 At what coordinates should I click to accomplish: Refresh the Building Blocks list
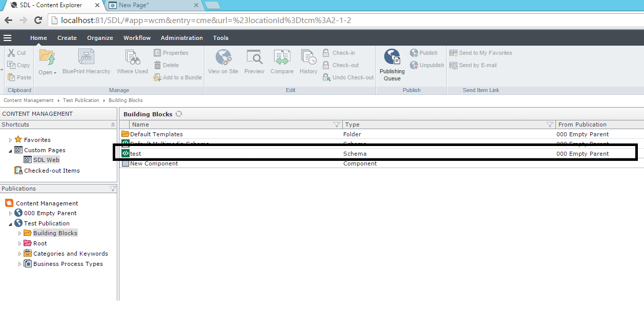point(179,114)
